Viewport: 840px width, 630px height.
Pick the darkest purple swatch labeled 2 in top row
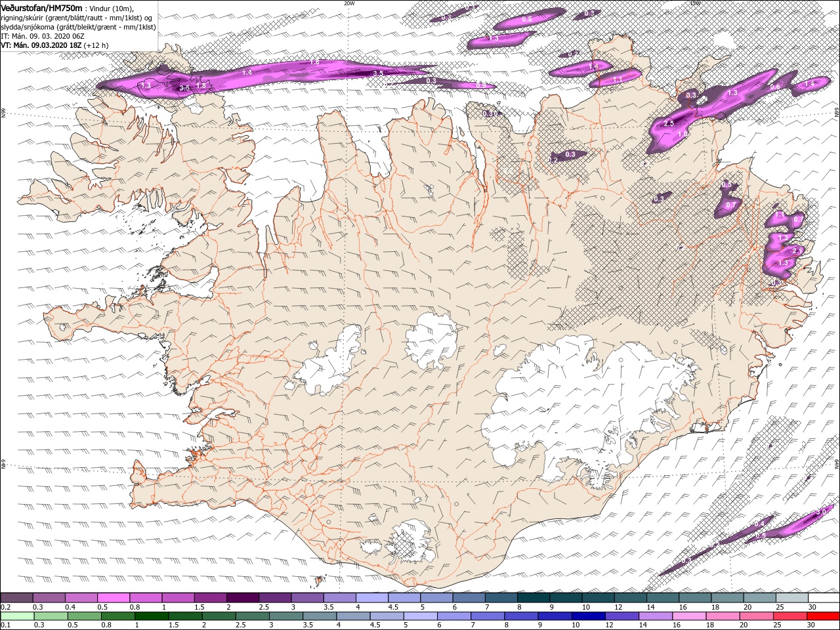click(x=242, y=598)
